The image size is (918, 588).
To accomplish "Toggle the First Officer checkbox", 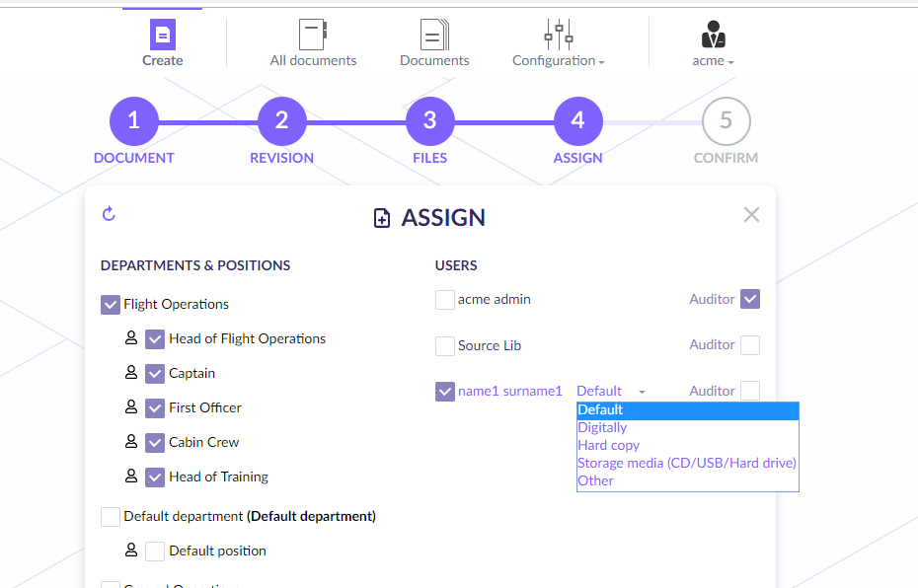I will [x=155, y=408].
